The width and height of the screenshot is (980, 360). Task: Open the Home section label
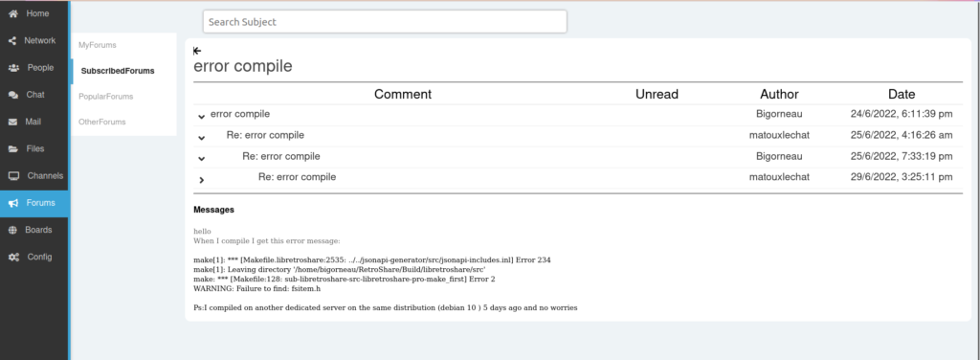37,13
